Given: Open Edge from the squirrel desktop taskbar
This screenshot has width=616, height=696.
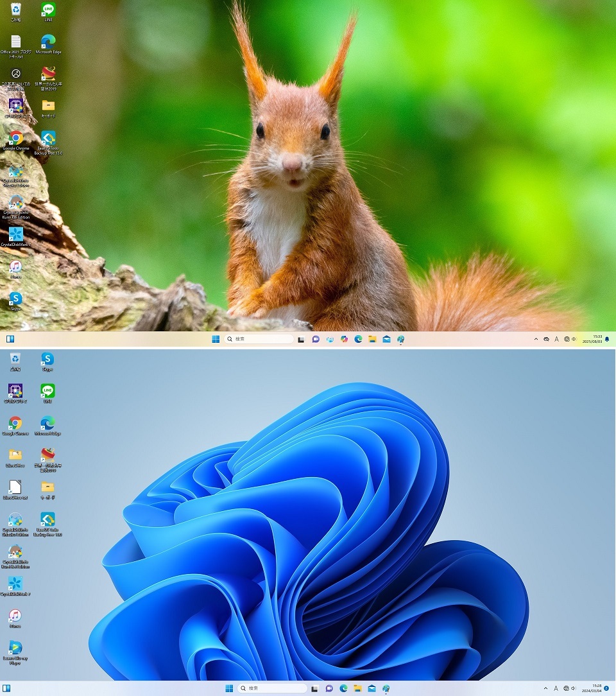Looking at the screenshot, I should [358, 339].
